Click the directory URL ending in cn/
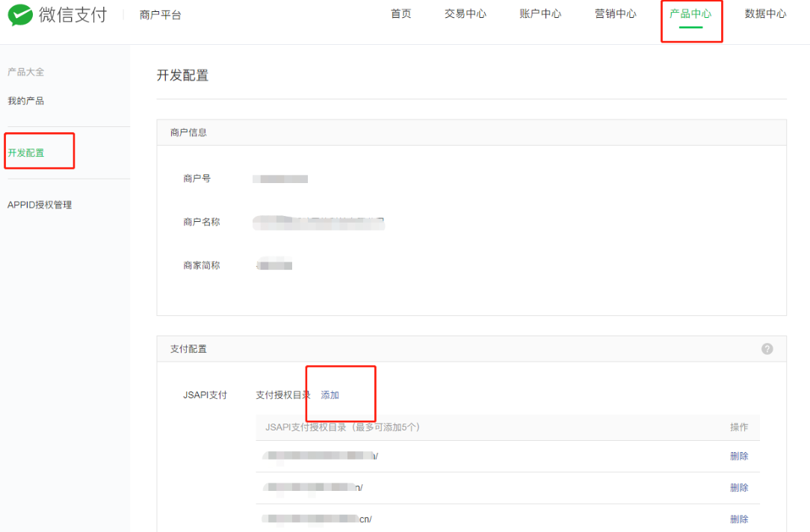This screenshot has width=810, height=532. click(318, 519)
